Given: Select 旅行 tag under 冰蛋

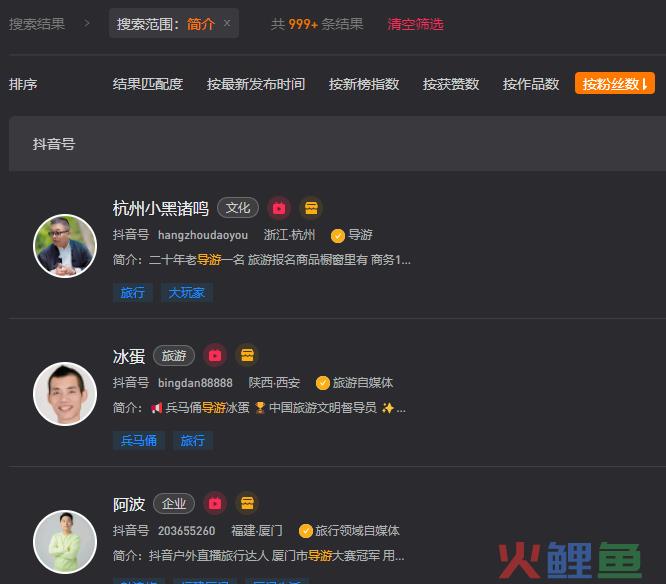Looking at the screenshot, I should (193, 440).
